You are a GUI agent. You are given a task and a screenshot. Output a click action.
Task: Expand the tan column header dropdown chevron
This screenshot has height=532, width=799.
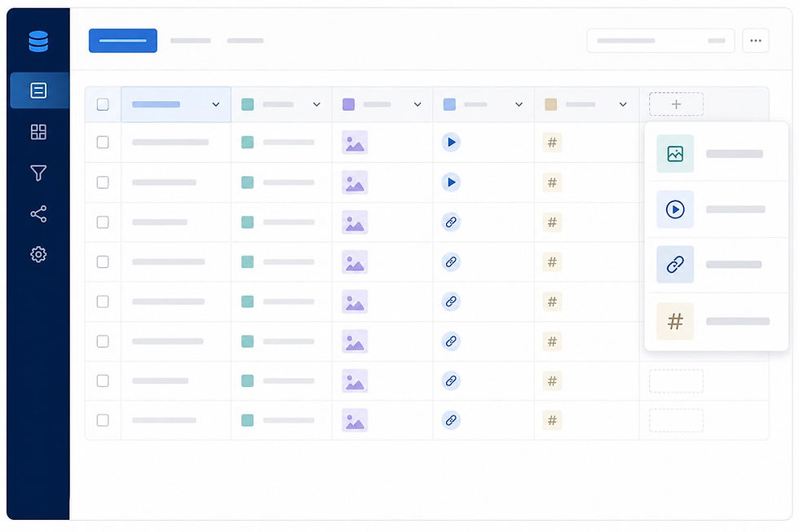point(623,104)
